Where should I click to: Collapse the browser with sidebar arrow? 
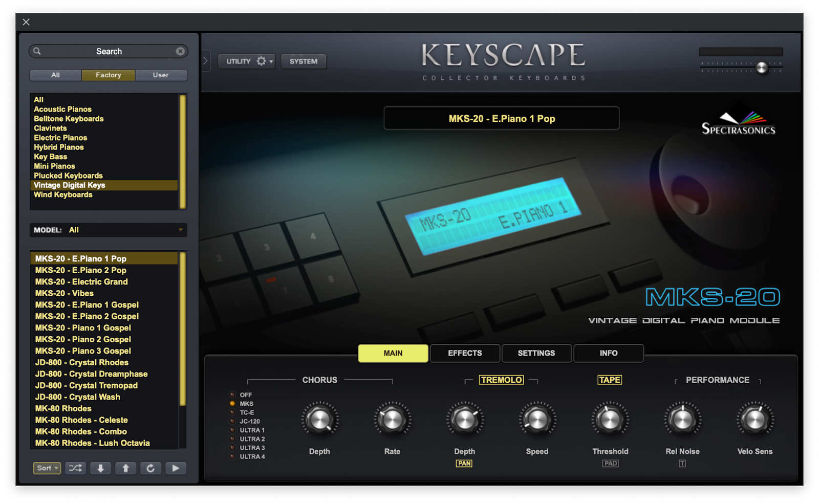click(205, 61)
